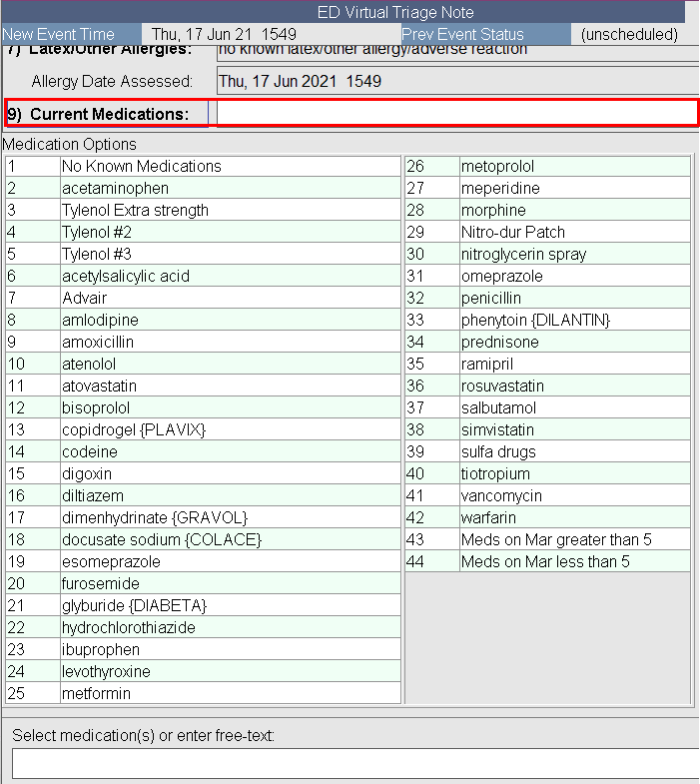Choose 'atenolol' from options
Image resolution: width=700 pixels, height=784 pixels.
[x=203, y=364]
